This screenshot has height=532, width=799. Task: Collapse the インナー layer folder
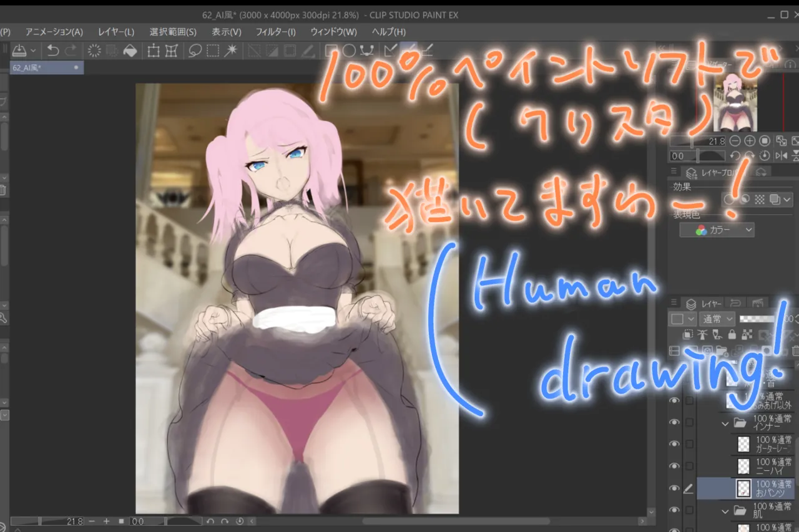[725, 423]
